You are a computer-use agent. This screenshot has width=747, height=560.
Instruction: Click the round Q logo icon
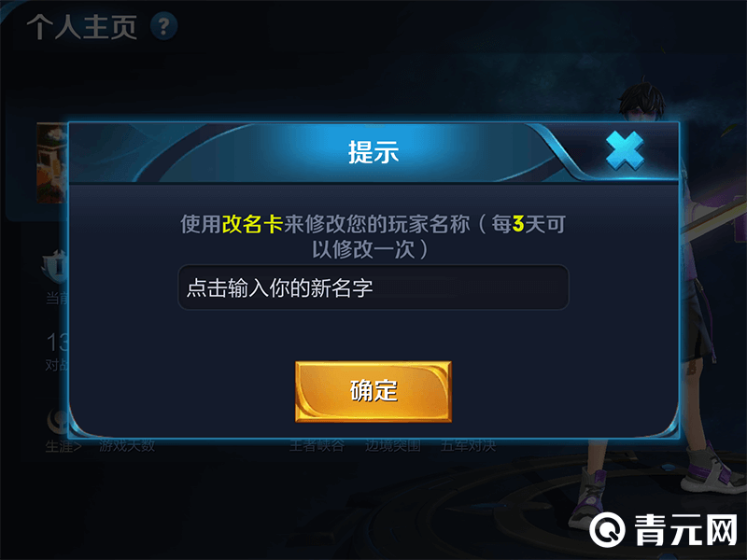click(608, 529)
